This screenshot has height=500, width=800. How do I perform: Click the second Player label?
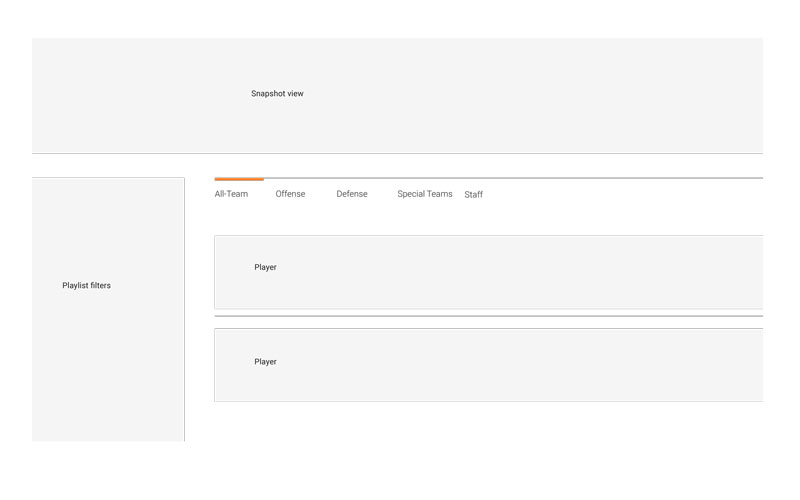(265, 362)
